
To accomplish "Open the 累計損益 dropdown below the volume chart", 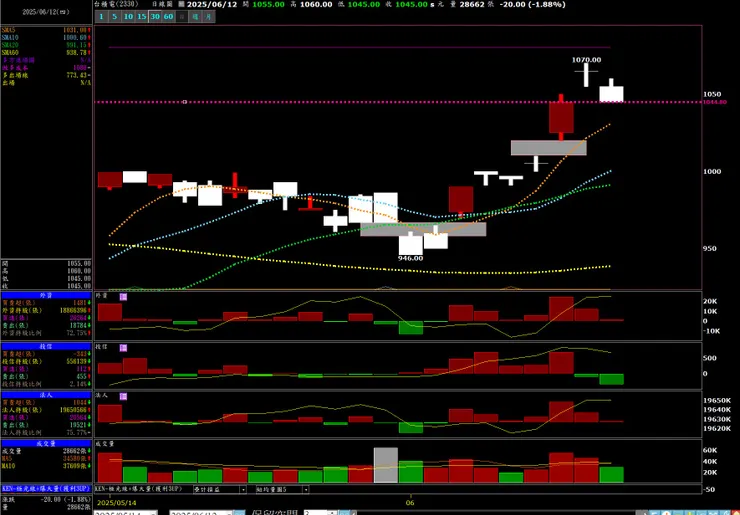I will pyautogui.click(x=219, y=490).
